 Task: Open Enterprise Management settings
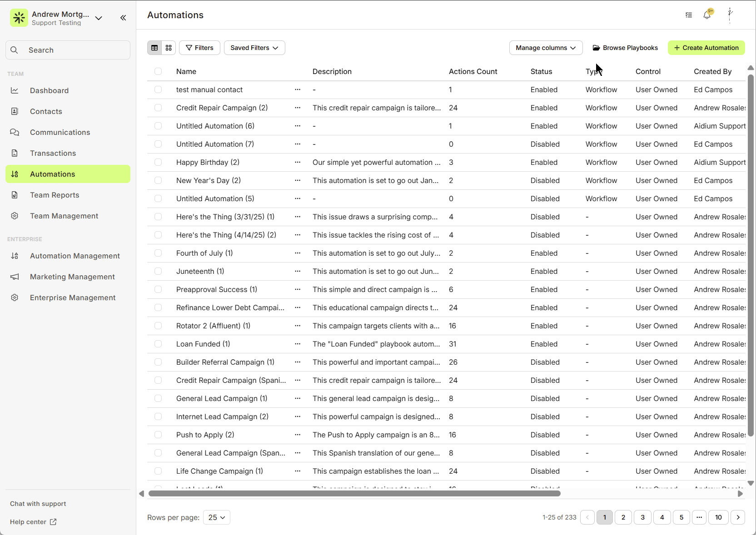(x=72, y=297)
